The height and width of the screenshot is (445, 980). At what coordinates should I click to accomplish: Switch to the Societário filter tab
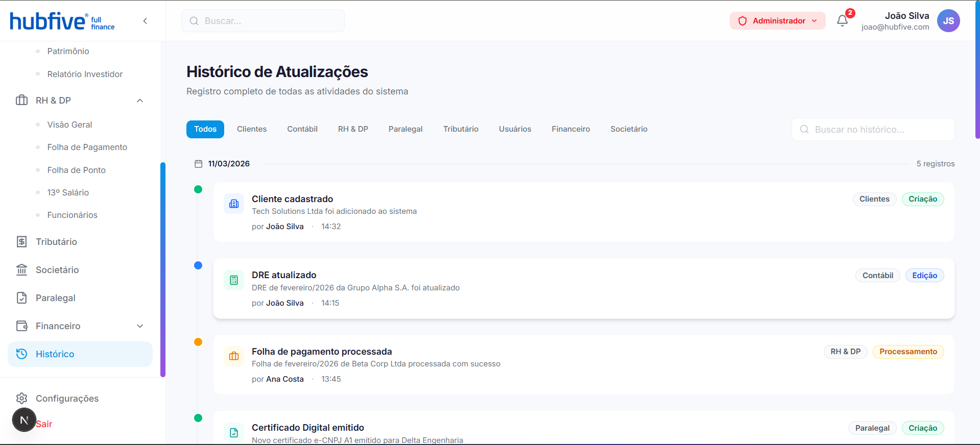[629, 129]
